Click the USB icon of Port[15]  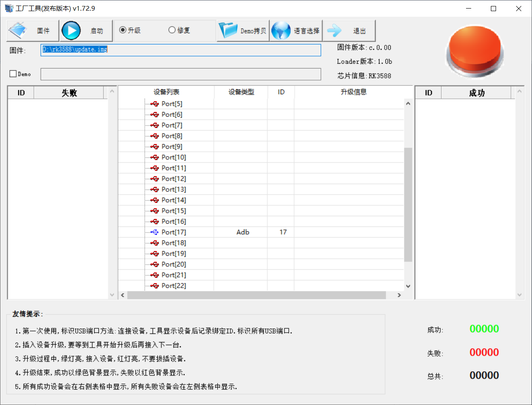click(x=155, y=211)
